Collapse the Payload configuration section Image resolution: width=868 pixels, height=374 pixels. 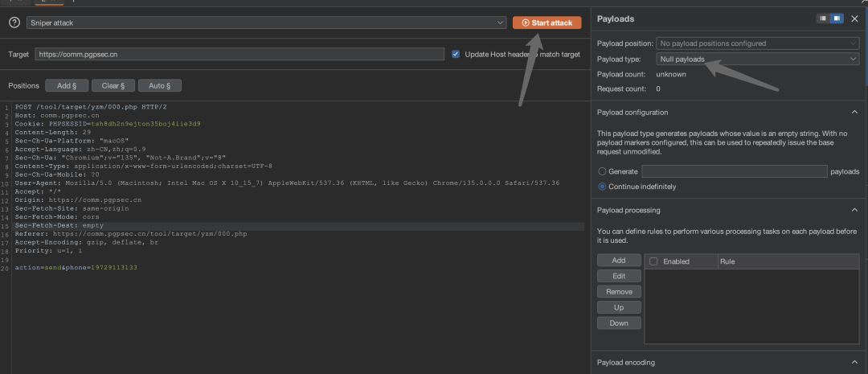tap(854, 112)
